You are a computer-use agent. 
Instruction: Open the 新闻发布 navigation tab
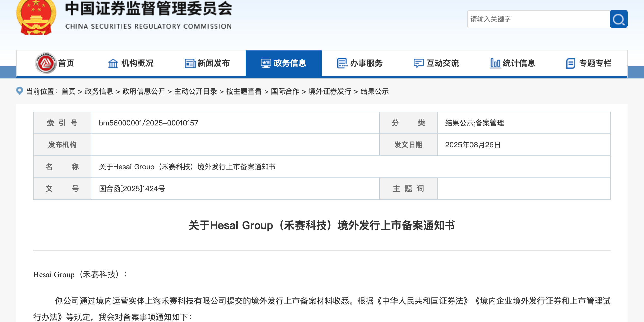pyautogui.click(x=207, y=63)
